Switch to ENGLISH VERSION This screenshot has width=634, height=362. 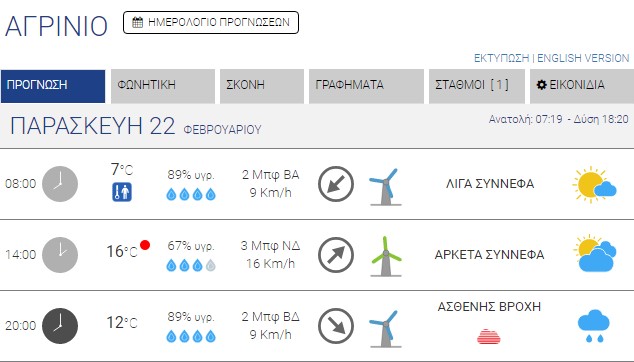tap(583, 58)
